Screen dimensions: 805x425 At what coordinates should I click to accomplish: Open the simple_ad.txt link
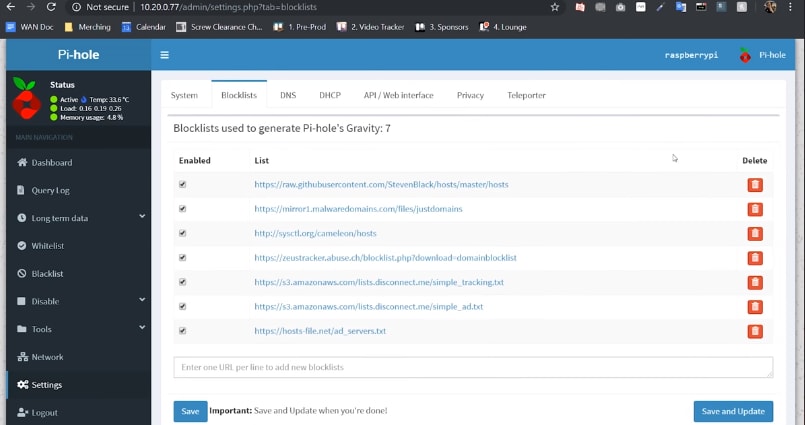(x=369, y=306)
